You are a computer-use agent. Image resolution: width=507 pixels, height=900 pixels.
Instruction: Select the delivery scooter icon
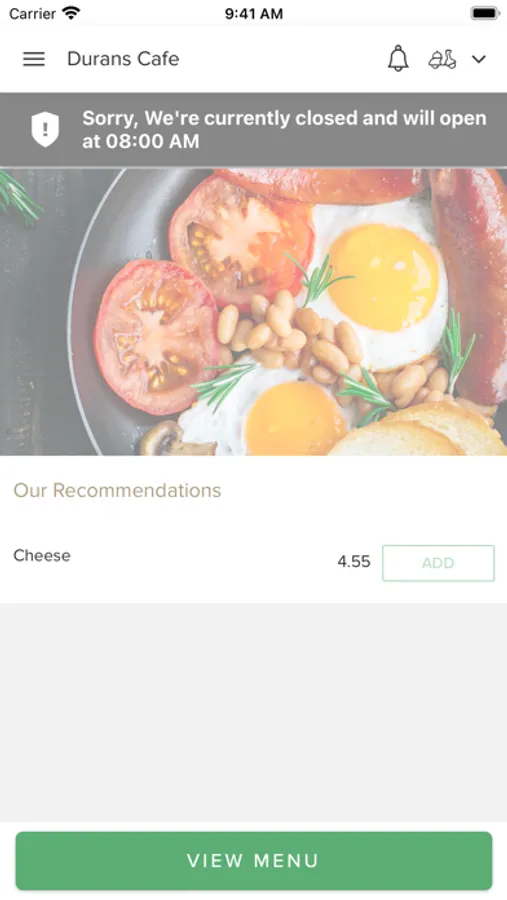[442, 59]
